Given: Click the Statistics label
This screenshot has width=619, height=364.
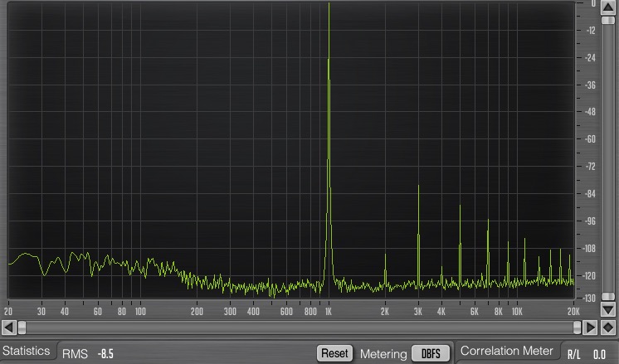Looking at the screenshot, I should click(x=26, y=351).
